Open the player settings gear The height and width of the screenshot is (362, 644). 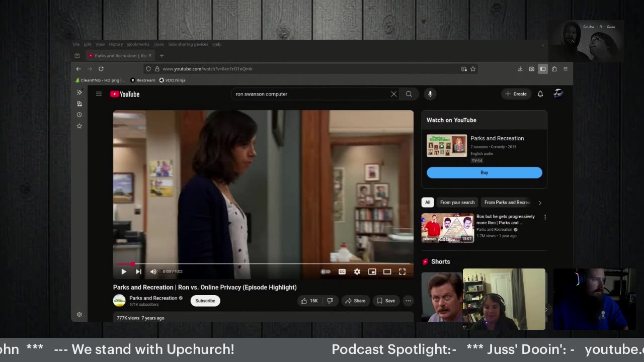(357, 271)
